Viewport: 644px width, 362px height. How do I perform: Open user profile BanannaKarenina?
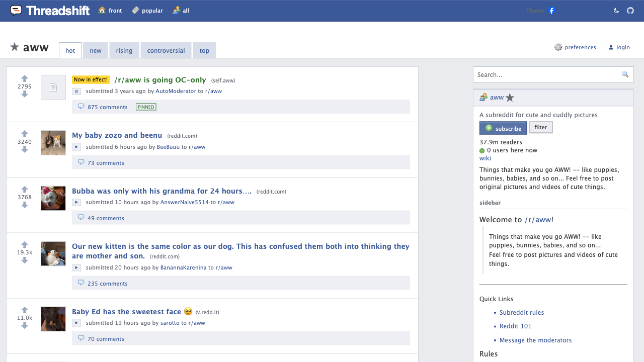coord(183,267)
